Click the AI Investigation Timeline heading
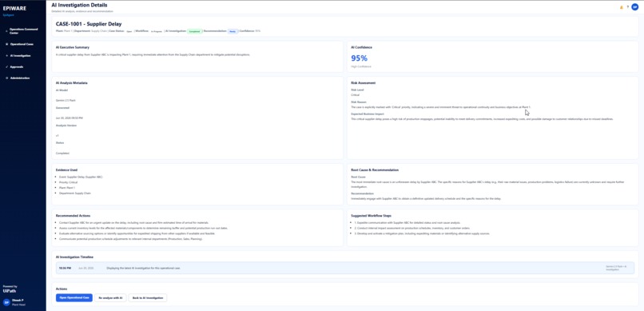The image size is (644, 311). (x=75, y=257)
